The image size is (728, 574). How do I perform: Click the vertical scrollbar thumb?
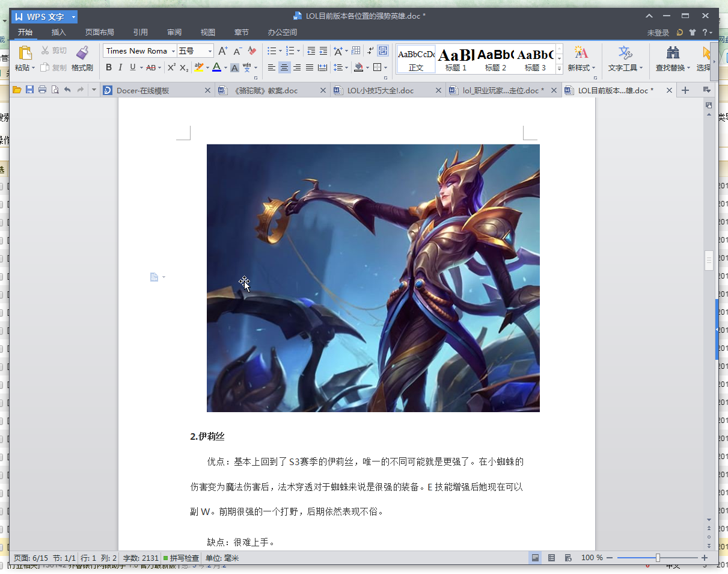click(x=709, y=261)
